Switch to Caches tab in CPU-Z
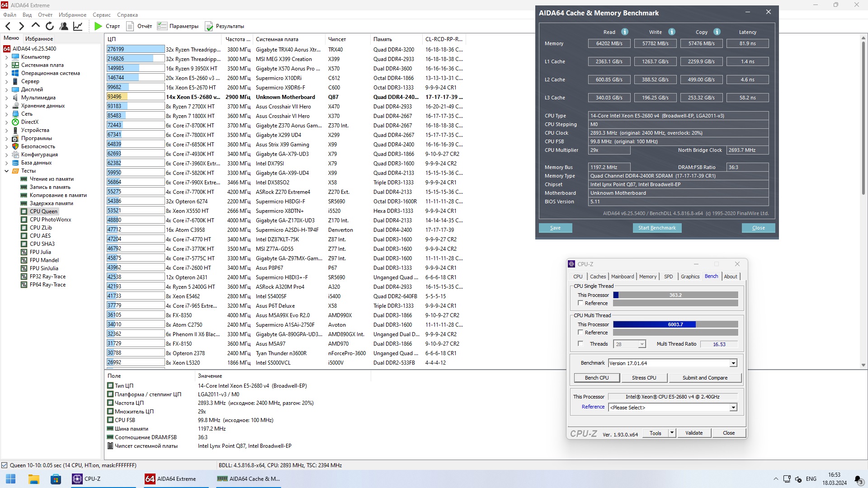Viewport: 868px width, 488px height. (x=598, y=277)
